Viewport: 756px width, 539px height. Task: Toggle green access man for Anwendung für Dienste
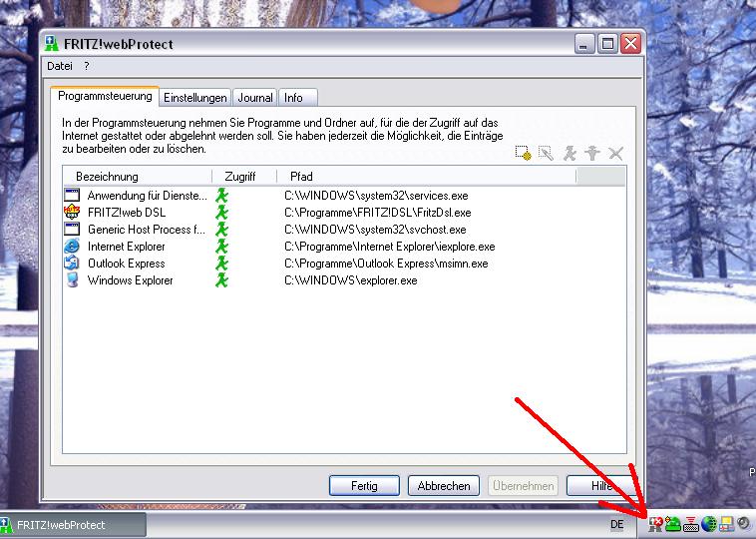pyautogui.click(x=221, y=195)
